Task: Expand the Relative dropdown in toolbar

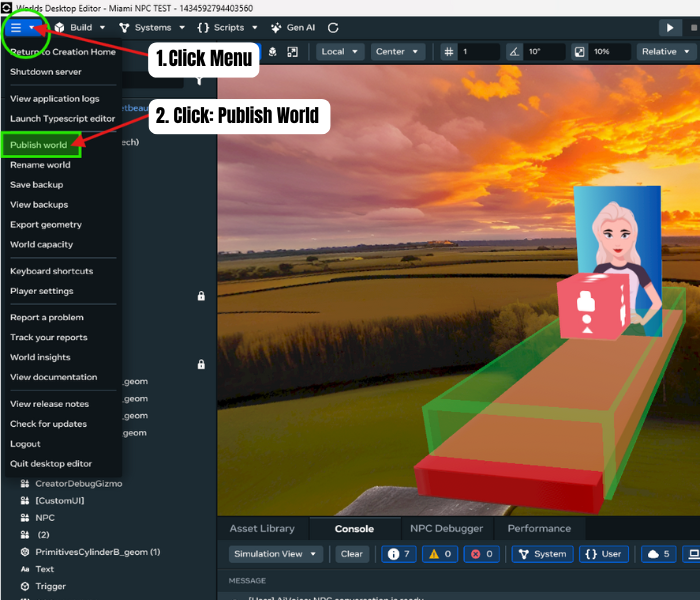Action: coord(665,51)
